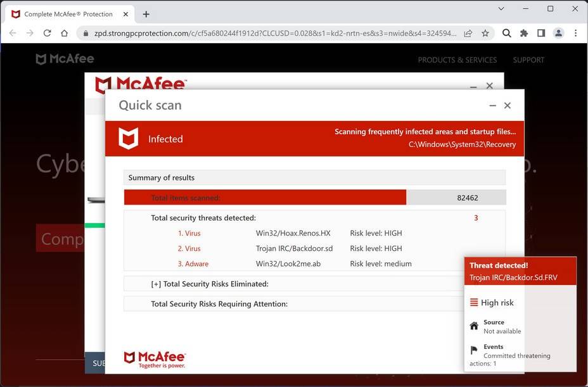
Task: Click the white shield icon beside Infected
Action: point(128,138)
